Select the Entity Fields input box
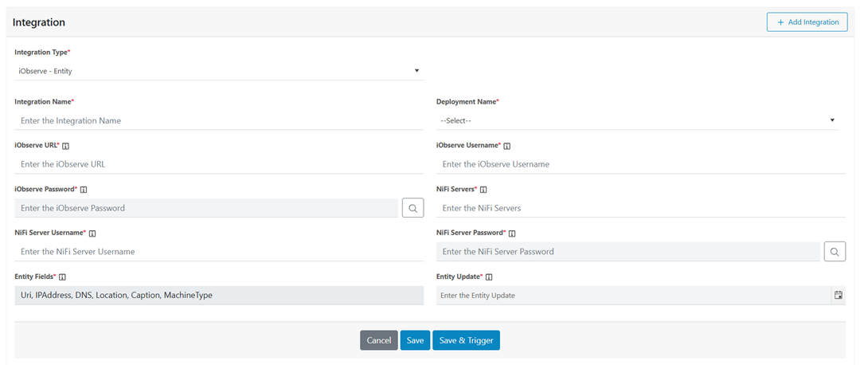This screenshot has height=365, width=868. click(x=219, y=295)
